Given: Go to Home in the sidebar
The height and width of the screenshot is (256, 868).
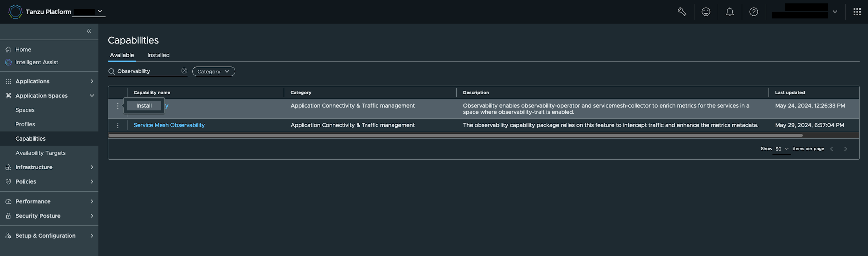Looking at the screenshot, I should coord(23,50).
